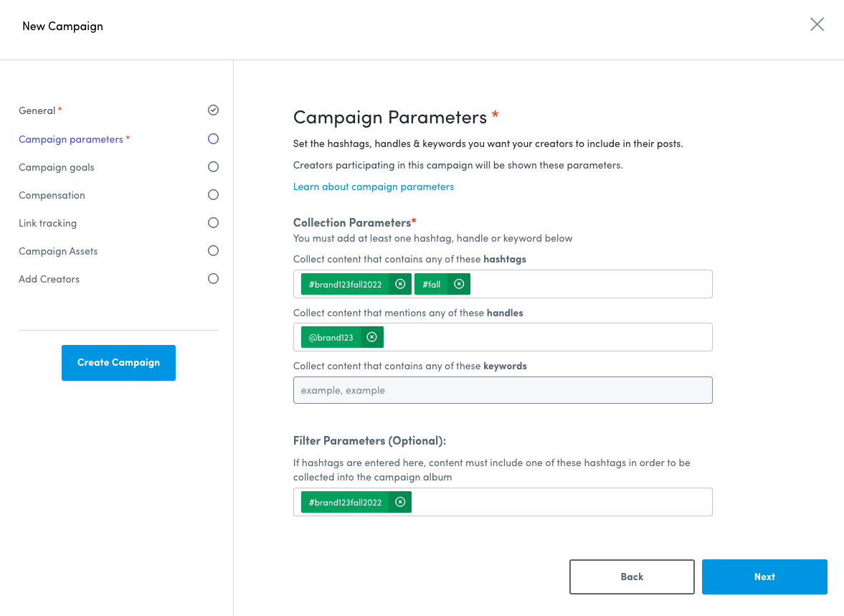
Task: Navigate to the Add Creators section
Action: pyautogui.click(x=49, y=279)
